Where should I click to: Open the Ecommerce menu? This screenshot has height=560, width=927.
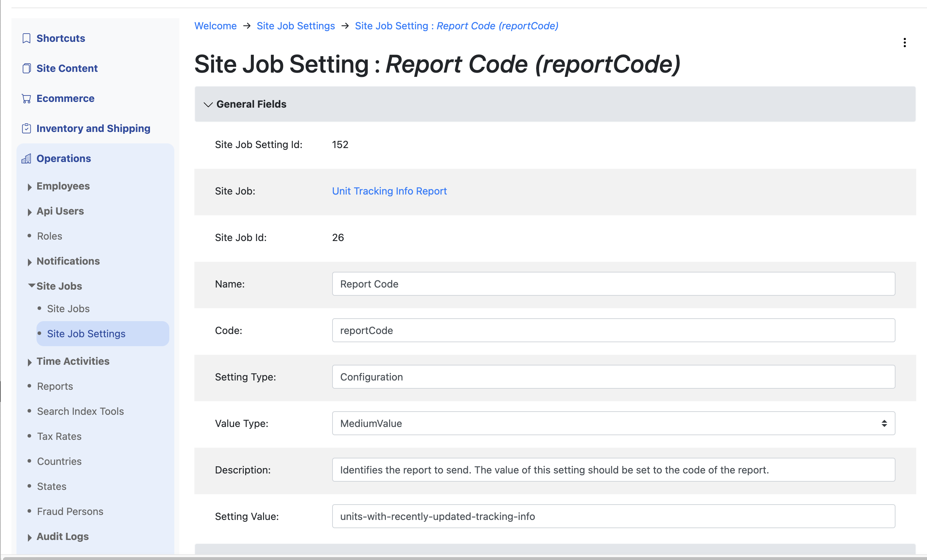65,98
